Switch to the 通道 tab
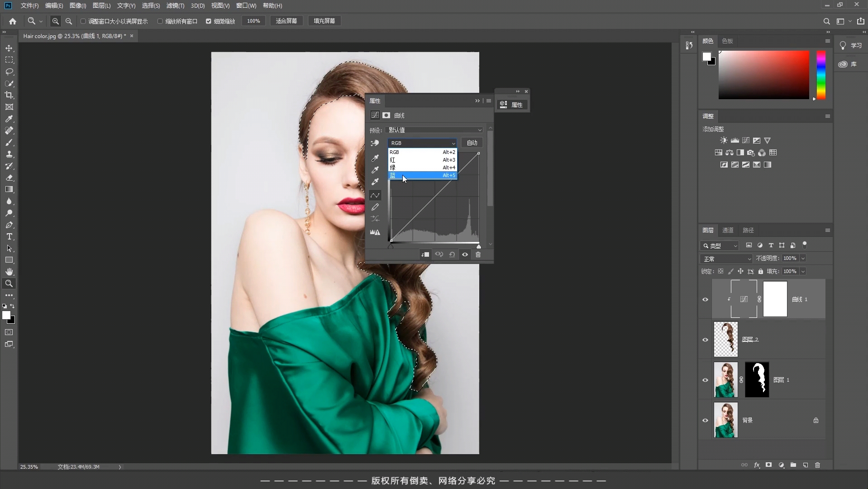This screenshot has height=489, width=868. pos(728,230)
